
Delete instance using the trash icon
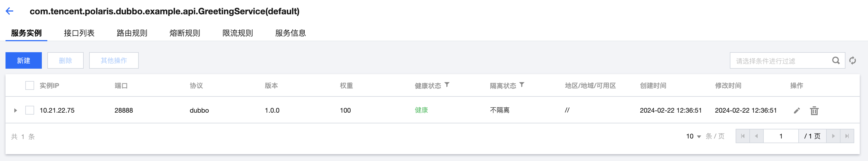814,110
